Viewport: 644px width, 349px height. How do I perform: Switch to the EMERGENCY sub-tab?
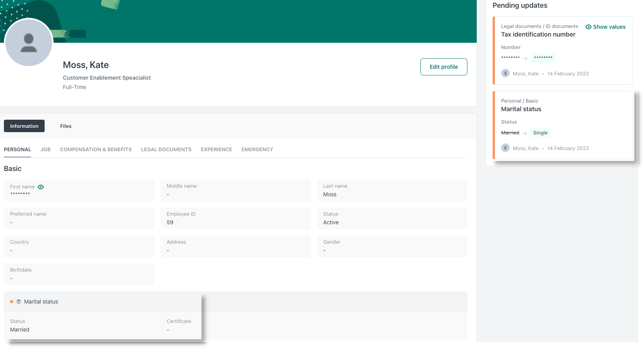[257, 150]
